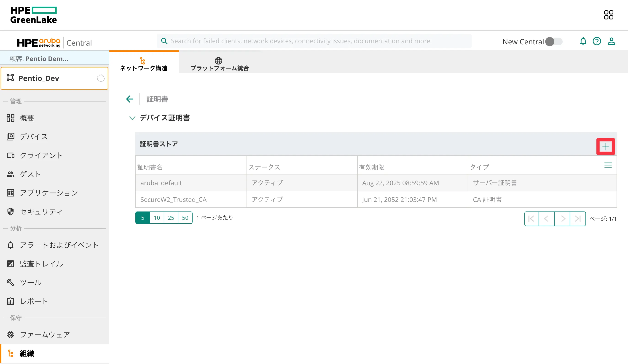Open the notifications bell icon in header
Screen dimensions: 628x364
pos(583,41)
